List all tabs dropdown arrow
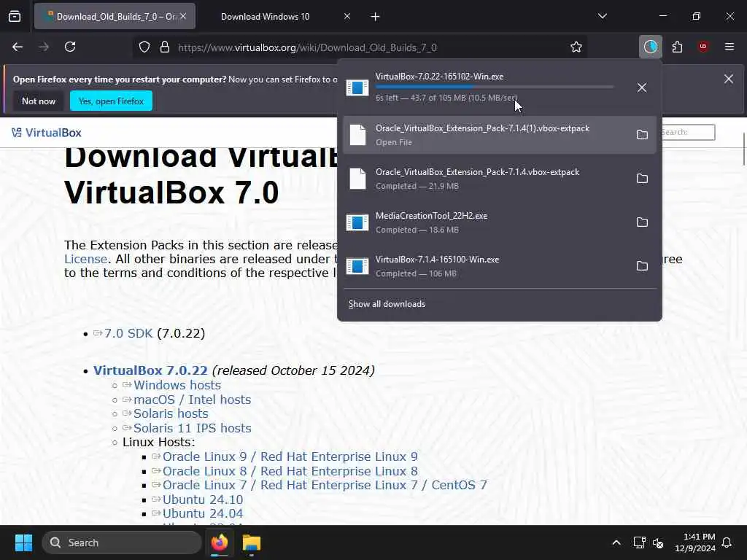 click(602, 16)
